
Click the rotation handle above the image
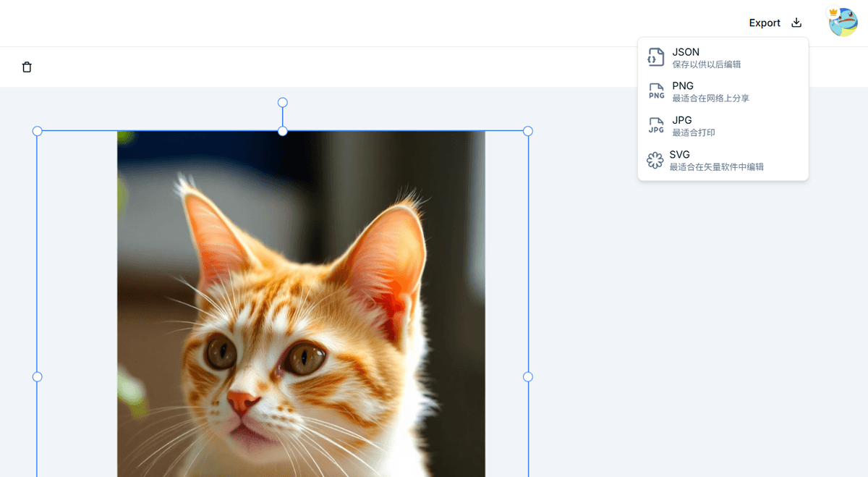click(x=283, y=103)
